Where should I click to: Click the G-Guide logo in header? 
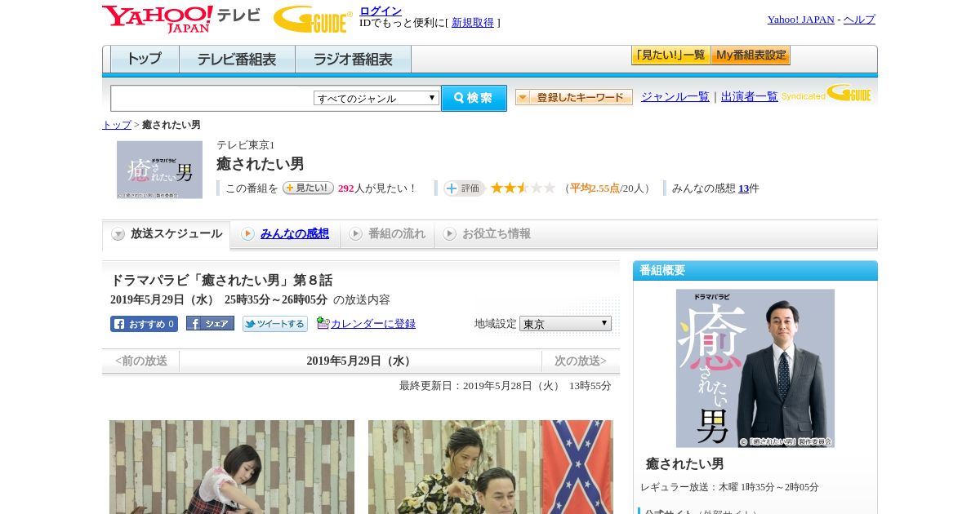(313, 19)
